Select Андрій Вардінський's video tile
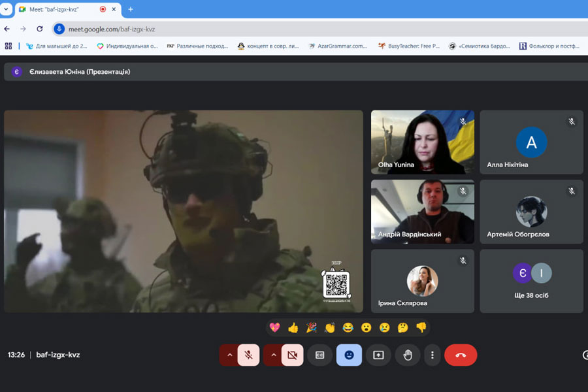Viewport: 588px width, 392px height. point(423,212)
